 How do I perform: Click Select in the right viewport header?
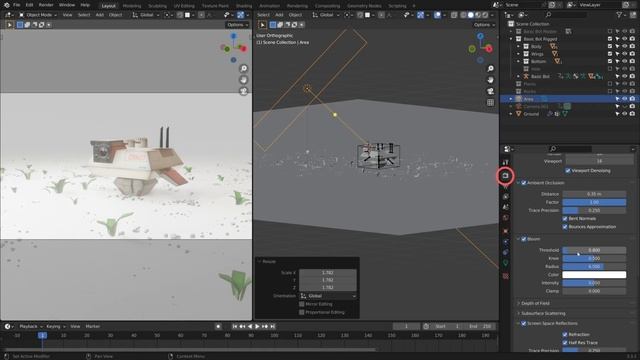[263, 15]
